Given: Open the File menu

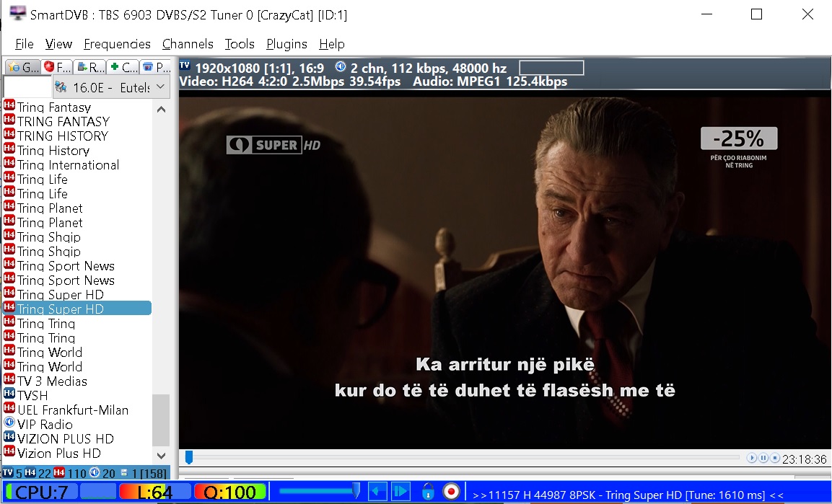Looking at the screenshot, I should tap(25, 44).
